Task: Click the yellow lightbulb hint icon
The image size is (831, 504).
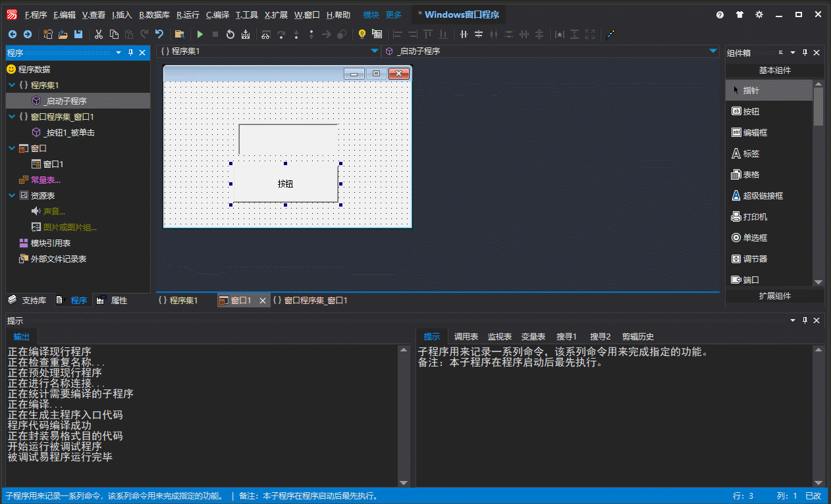Action: pos(362,34)
